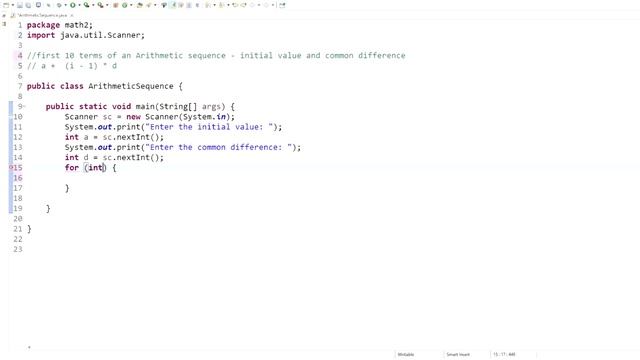Click the Pin Editor icon at toolbar end
Viewport: 640px width, 360px height.
point(282,5)
